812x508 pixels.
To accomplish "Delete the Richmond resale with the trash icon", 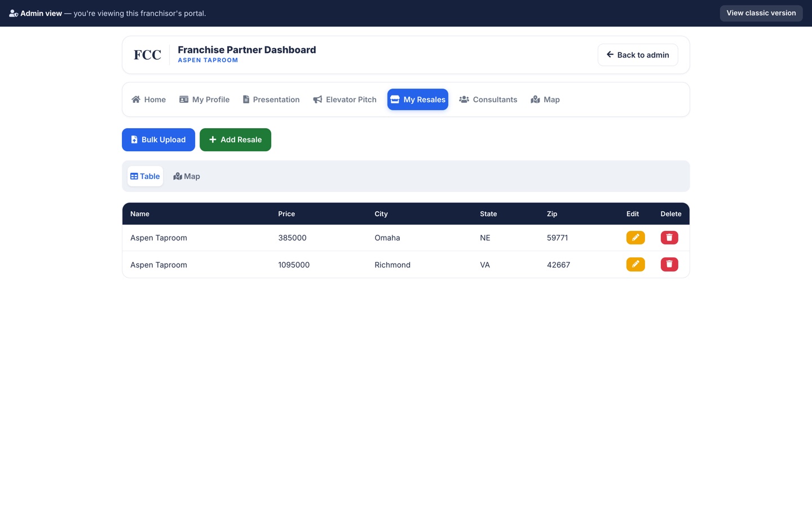I will click(669, 264).
